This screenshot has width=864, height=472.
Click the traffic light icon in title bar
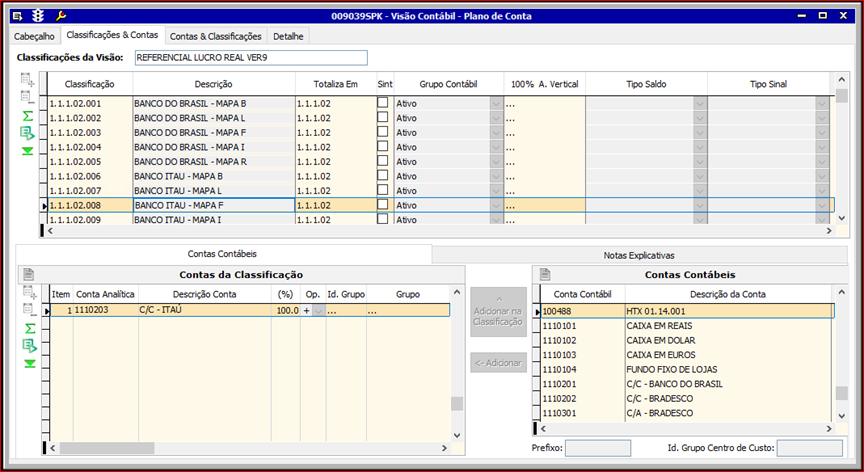tap(39, 16)
